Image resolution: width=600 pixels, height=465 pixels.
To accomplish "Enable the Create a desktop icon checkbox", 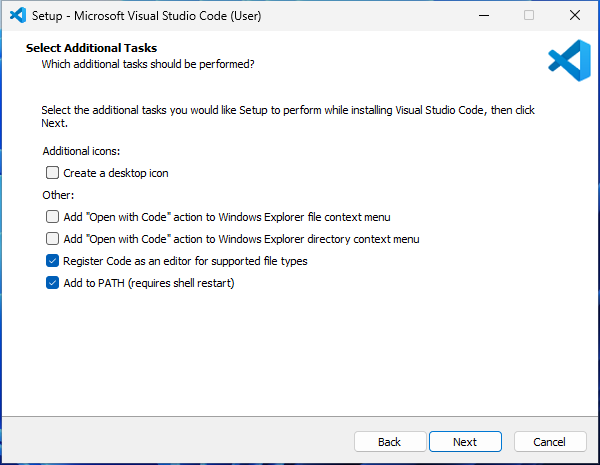I will point(52,173).
